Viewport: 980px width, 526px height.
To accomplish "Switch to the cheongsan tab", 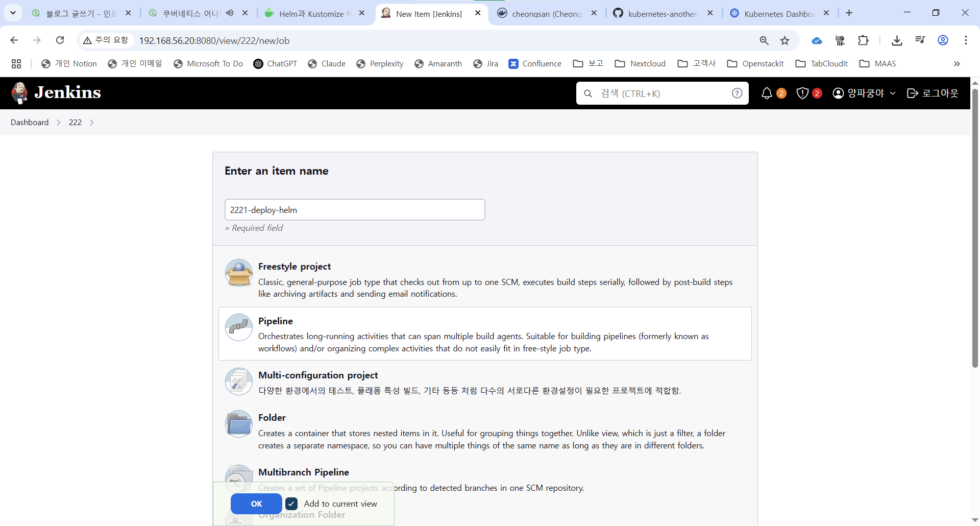I will pos(547,13).
